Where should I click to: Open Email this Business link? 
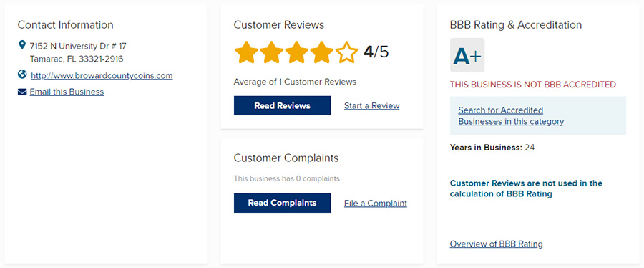point(67,92)
